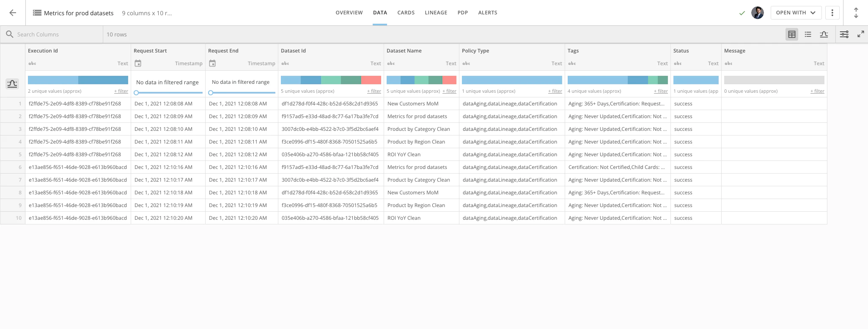This screenshot has width=868, height=329.
Task: Focus the Search Columns input field
Action: click(58, 34)
